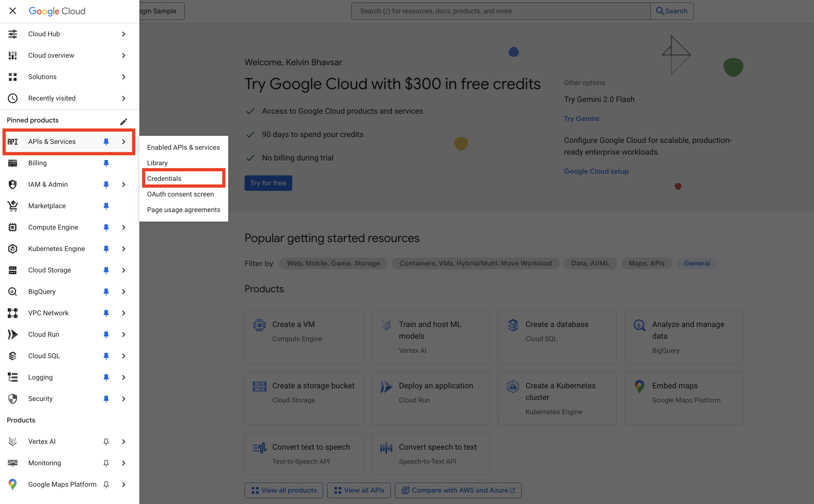This screenshot has height=504, width=814.
Task: Click the Recently visited clock icon
Action: (13, 98)
